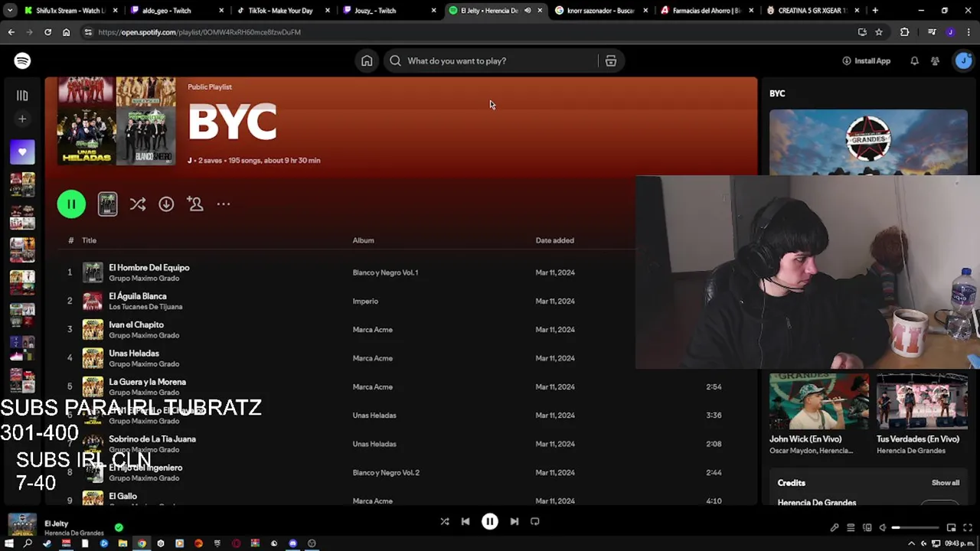Toggle El Jelty saved checkmark
Screen dimensions: 980x551
[x=119, y=527]
